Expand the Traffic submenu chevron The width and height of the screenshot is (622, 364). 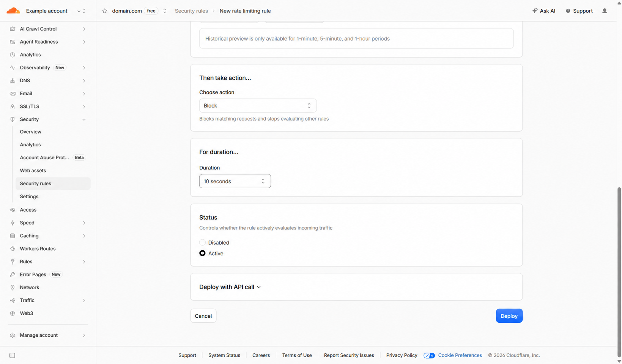pos(84,300)
